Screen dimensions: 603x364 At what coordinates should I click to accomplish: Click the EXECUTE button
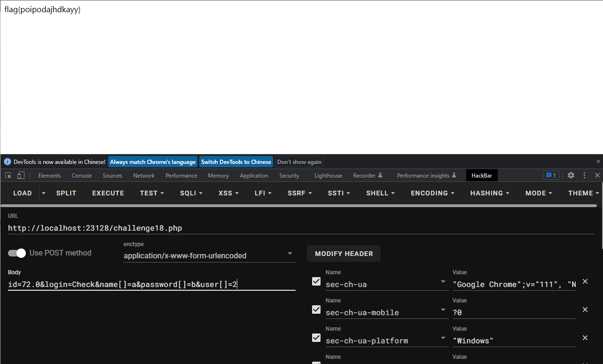108,193
